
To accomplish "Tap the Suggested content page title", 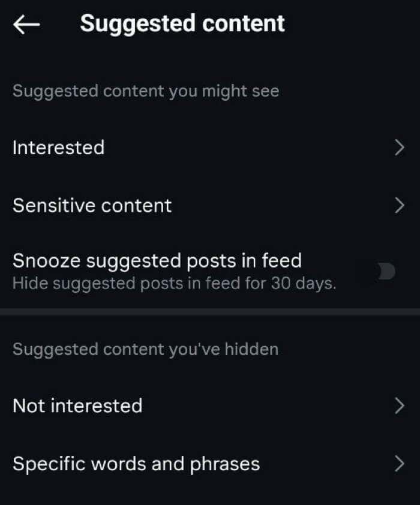I will 182,23.
